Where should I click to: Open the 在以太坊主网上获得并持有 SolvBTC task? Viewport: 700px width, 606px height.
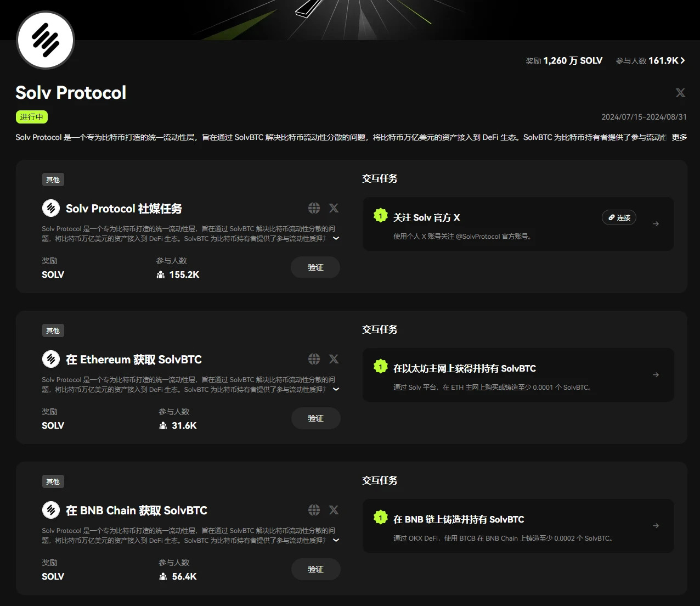tap(656, 375)
